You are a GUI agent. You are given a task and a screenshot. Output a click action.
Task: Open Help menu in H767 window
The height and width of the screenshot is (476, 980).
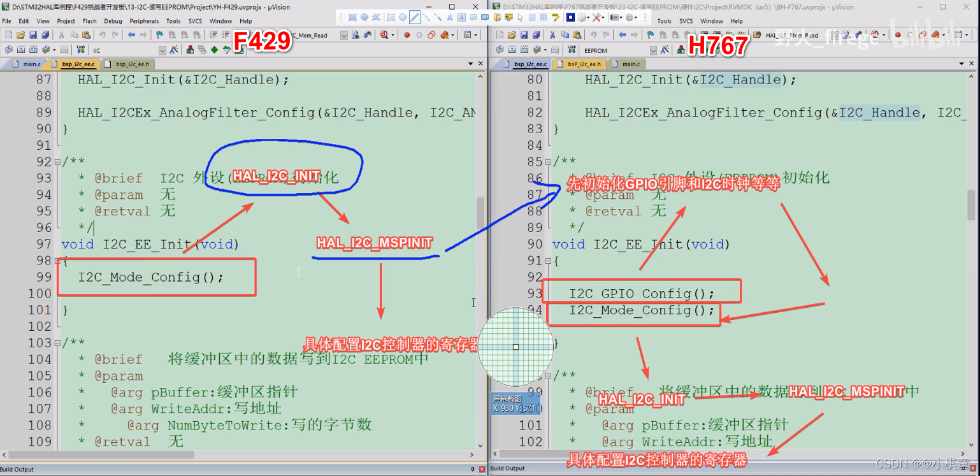pos(737,21)
